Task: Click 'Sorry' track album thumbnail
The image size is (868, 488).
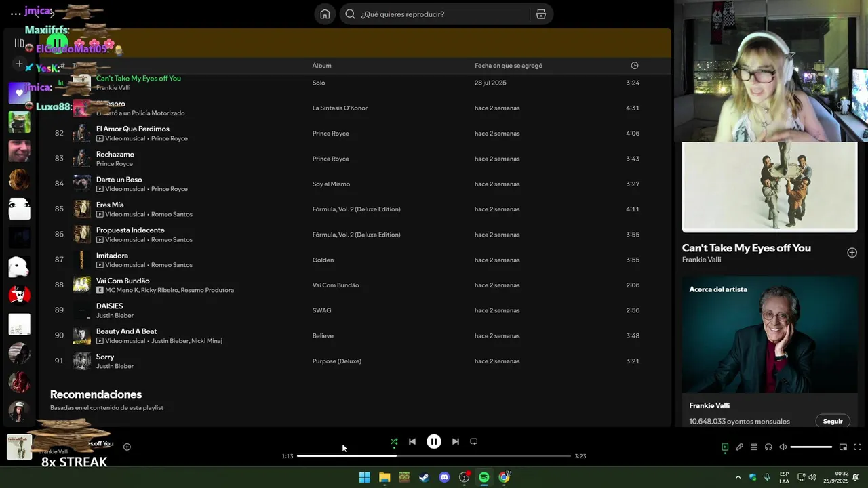Action: tap(81, 361)
